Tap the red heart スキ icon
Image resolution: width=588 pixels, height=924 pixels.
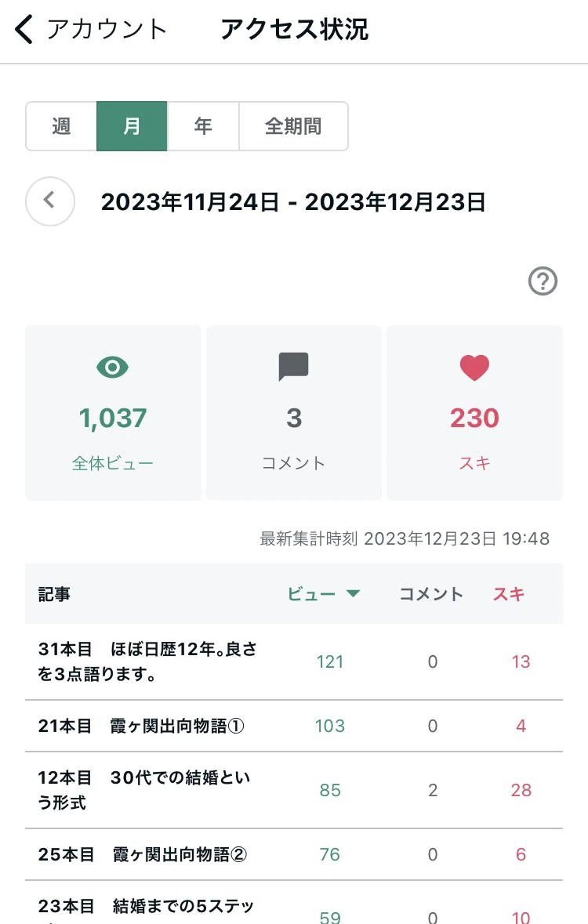(475, 368)
